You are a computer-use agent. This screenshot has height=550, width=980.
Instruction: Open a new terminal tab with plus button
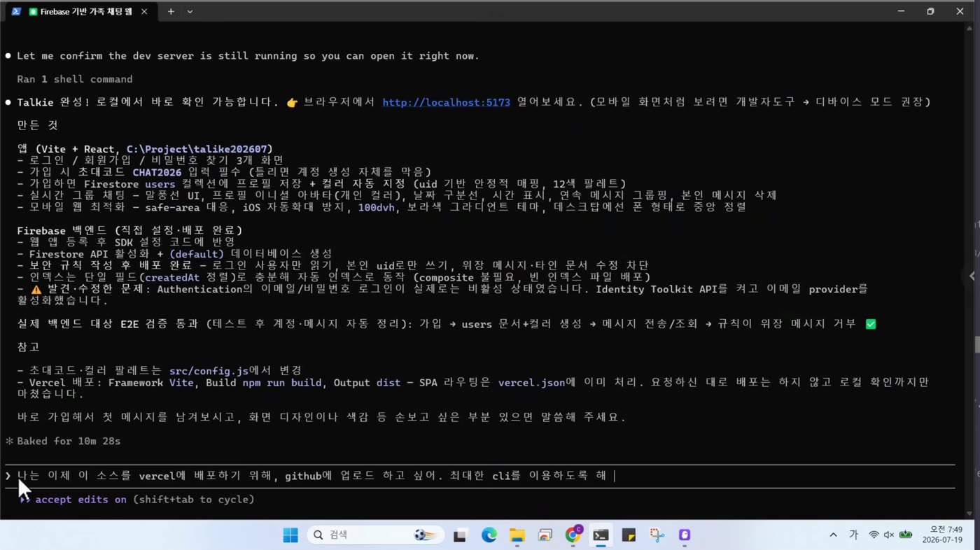pos(171,12)
